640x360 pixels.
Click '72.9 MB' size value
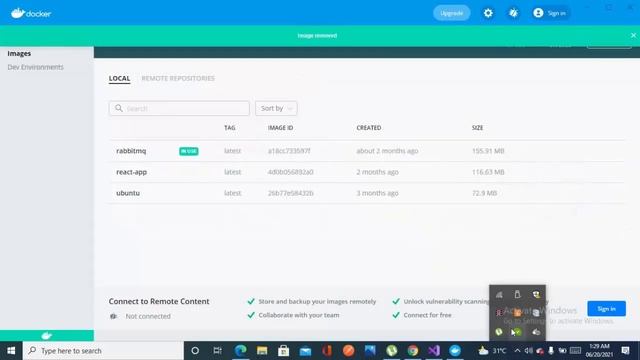coord(484,193)
